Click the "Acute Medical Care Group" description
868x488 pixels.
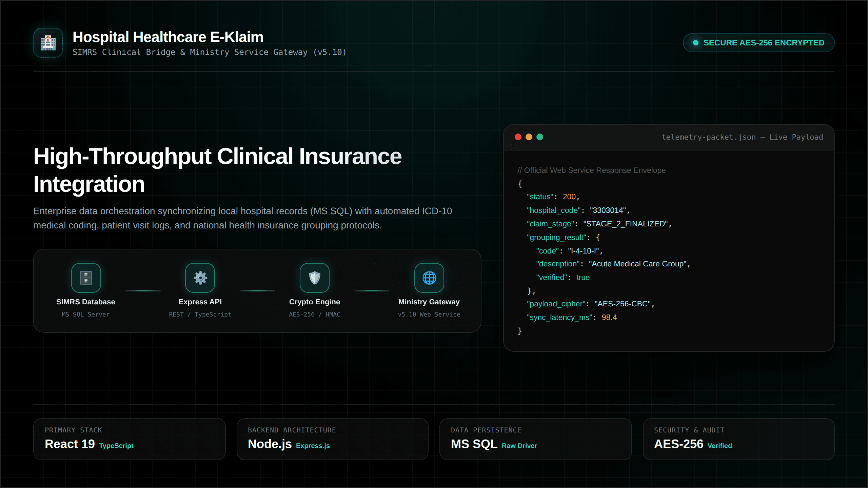638,264
